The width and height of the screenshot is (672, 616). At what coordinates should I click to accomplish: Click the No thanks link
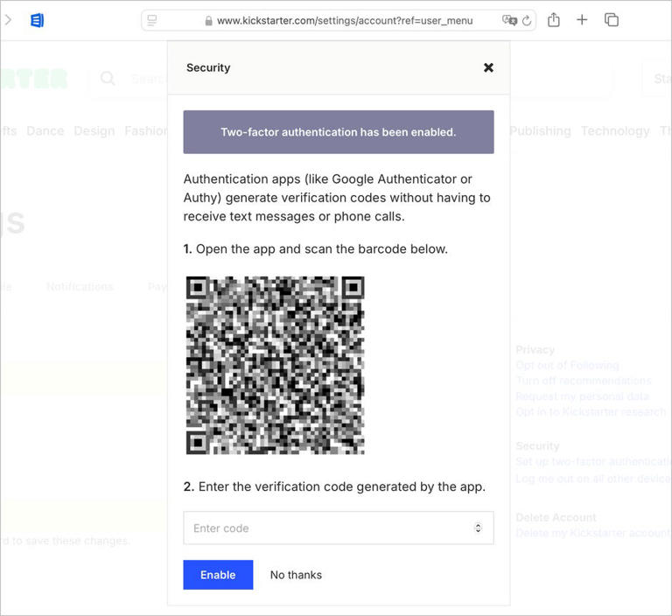296,575
